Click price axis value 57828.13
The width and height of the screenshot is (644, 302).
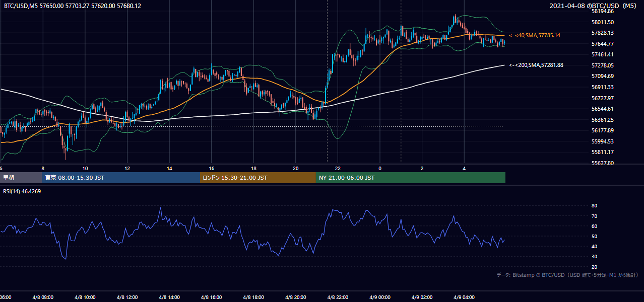[x=603, y=33]
